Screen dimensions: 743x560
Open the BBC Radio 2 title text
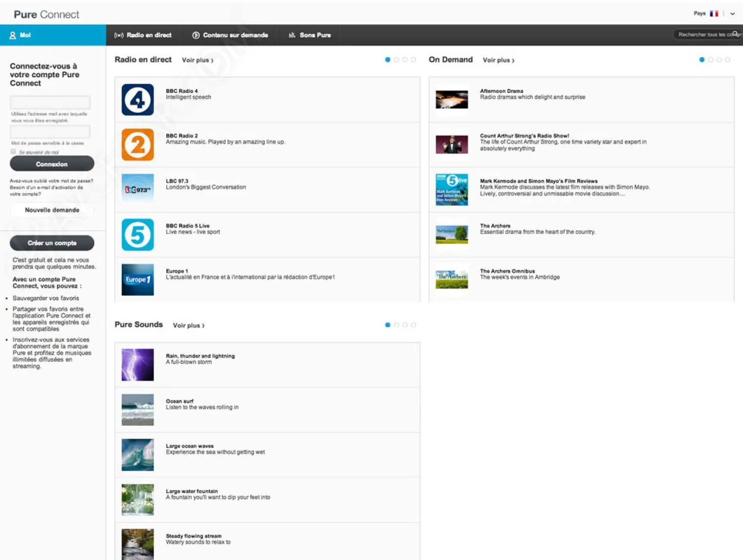(x=182, y=136)
